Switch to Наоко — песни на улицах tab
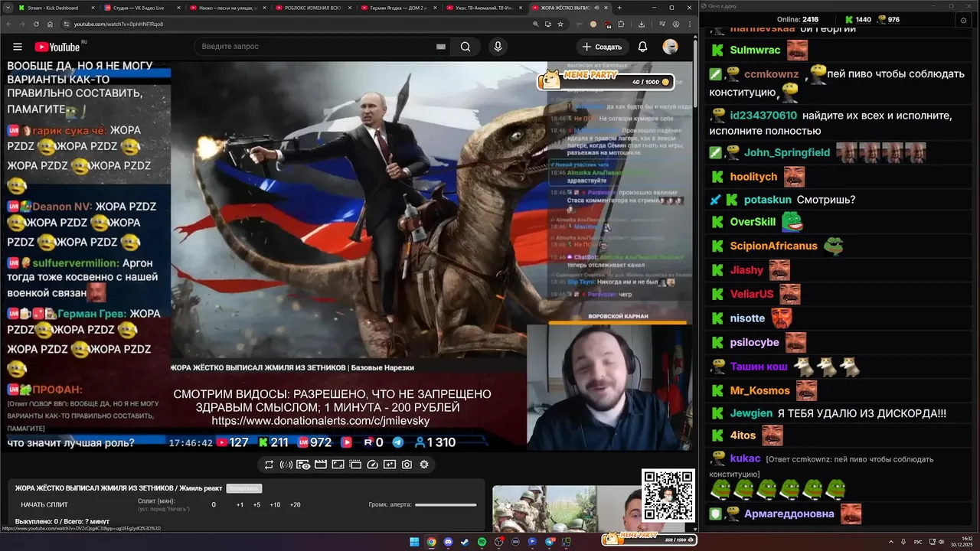The width and height of the screenshot is (980, 551). click(227, 8)
